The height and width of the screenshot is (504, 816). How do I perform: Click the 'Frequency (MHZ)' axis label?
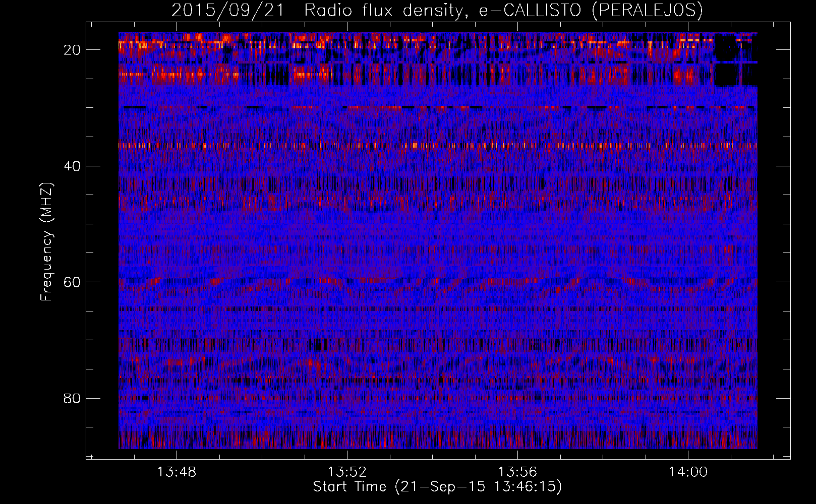pyautogui.click(x=46, y=242)
